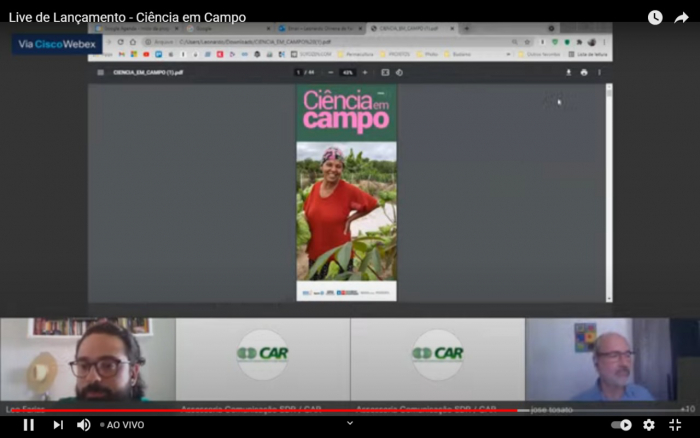Image resolution: width=700 pixels, height=438 pixels.
Task: Bookmark this page with the star
Action: coord(527,42)
